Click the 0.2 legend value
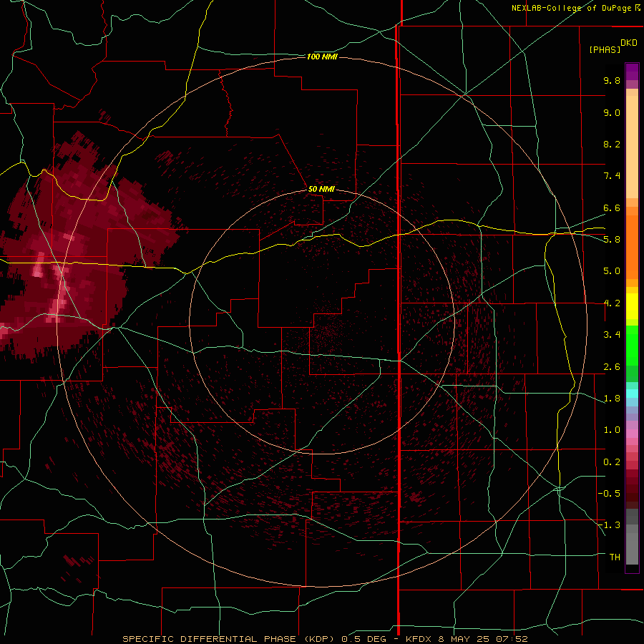Image resolution: width=644 pixels, height=644 pixels. pos(612,462)
